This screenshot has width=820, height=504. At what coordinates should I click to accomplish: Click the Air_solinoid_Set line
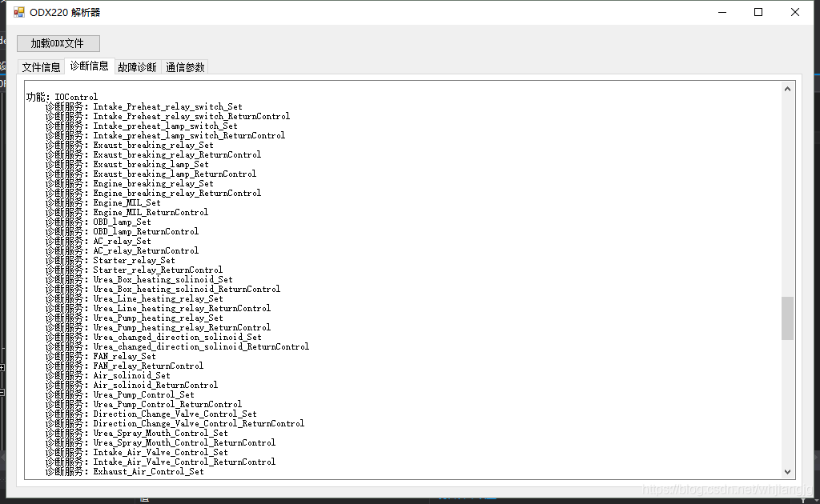[x=108, y=375]
